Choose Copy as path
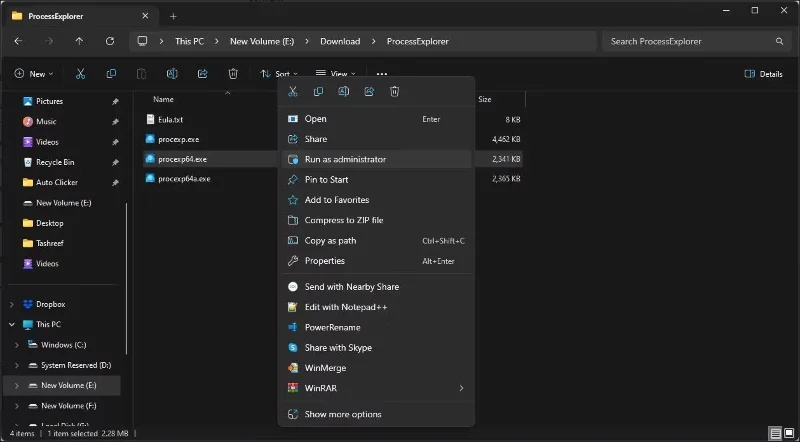 (377, 241)
